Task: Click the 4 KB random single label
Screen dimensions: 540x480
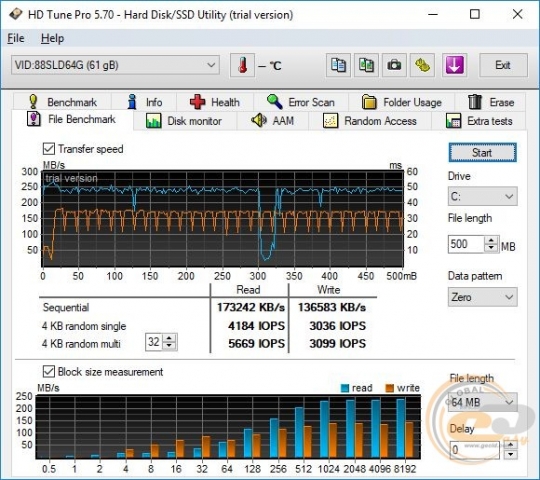Action: click(84, 326)
